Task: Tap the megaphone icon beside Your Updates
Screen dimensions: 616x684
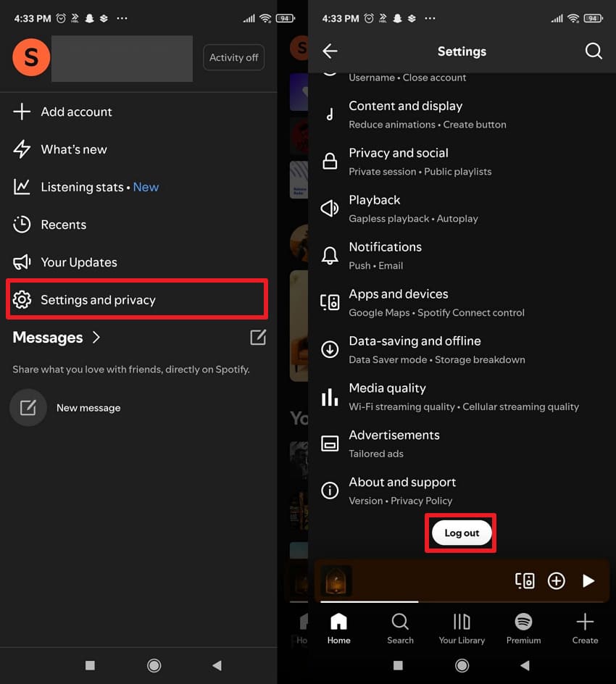Action: click(x=22, y=262)
